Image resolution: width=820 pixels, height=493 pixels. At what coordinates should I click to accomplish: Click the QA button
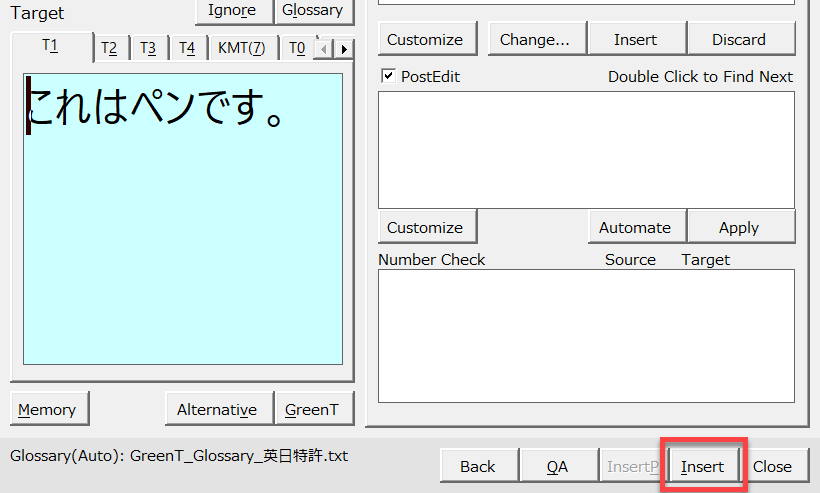557,466
